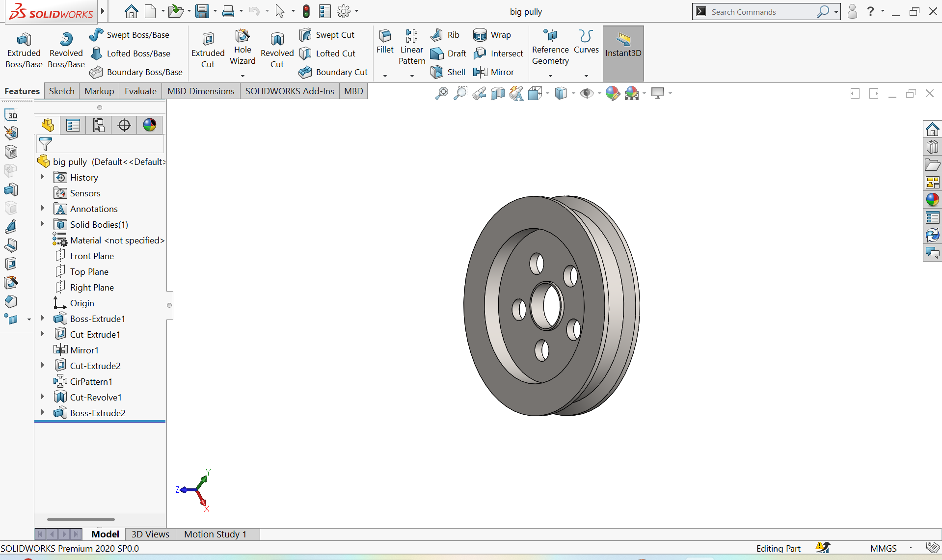Open the DisplayManager appearance tab
Image resolution: width=942 pixels, height=560 pixels.
149,125
